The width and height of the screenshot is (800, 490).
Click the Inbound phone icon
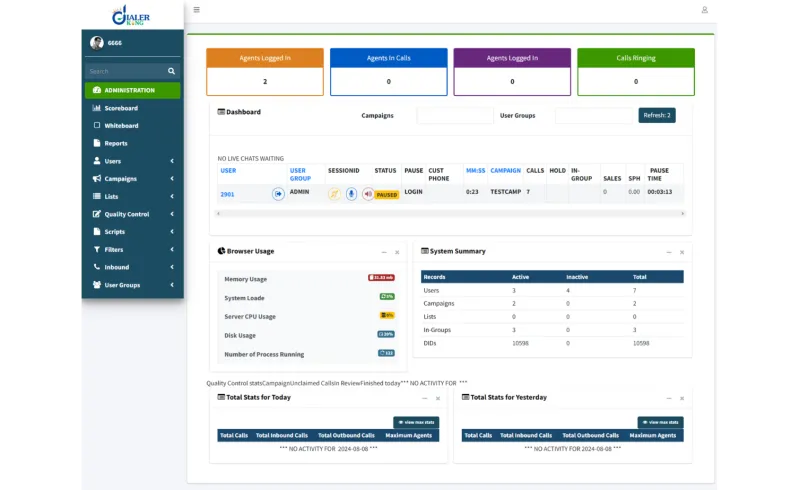(x=96, y=266)
